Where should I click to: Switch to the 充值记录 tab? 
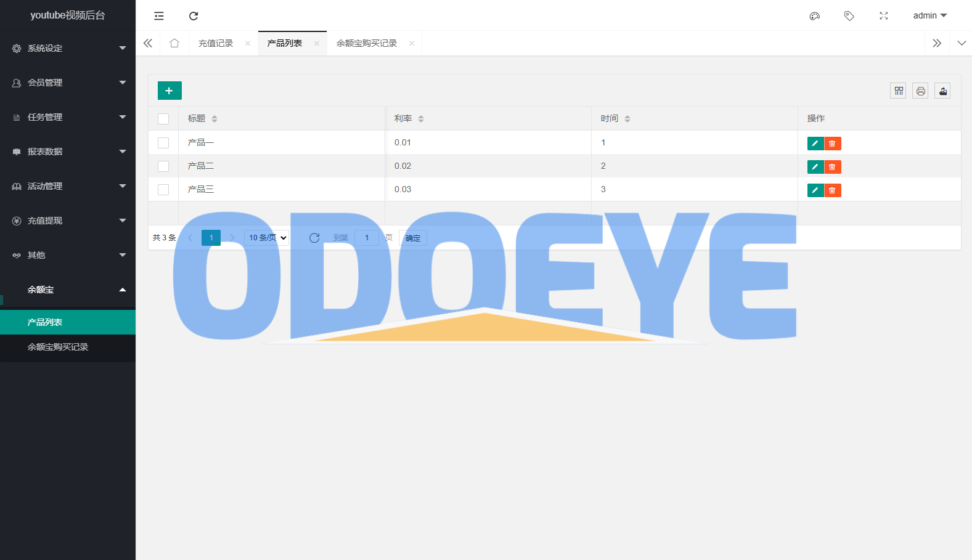(x=216, y=43)
